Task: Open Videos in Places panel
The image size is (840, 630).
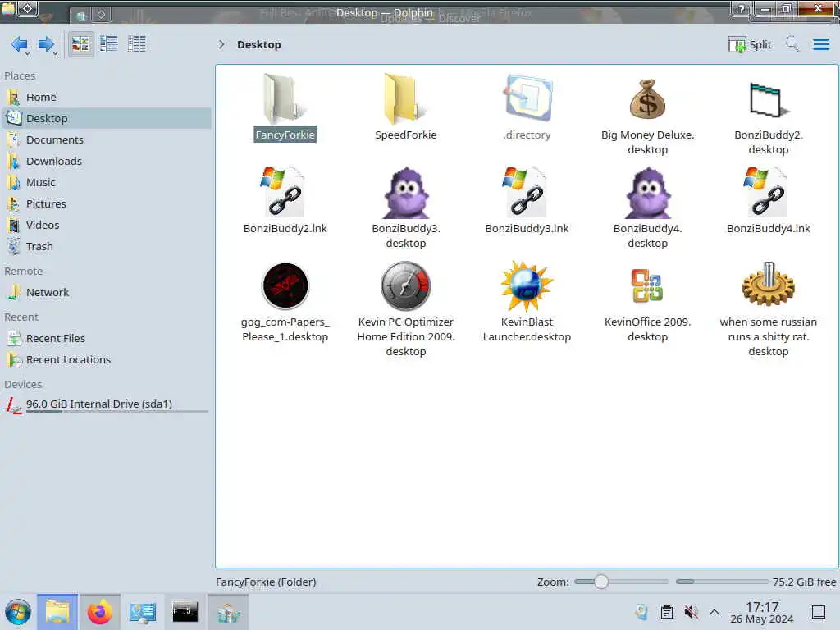Action: coord(106,226)
